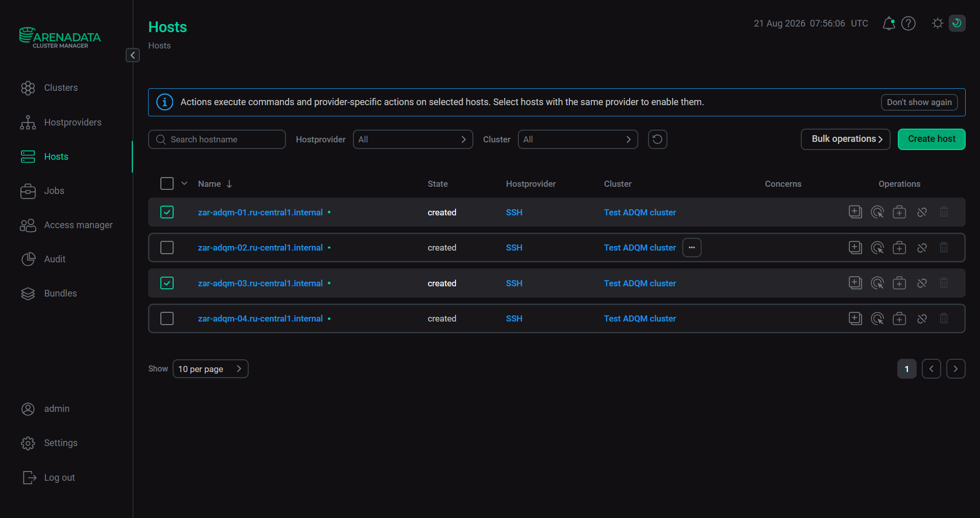Screen dimensions: 980x518
Task: Unlink zar-adqm-03 host from cluster
Action: pos(922,283)
